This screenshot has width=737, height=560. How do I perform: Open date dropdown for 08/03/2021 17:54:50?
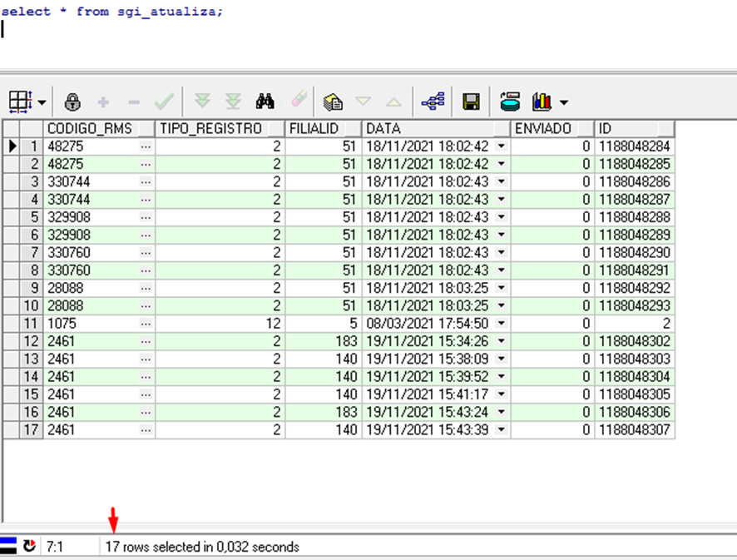point(502,324)
